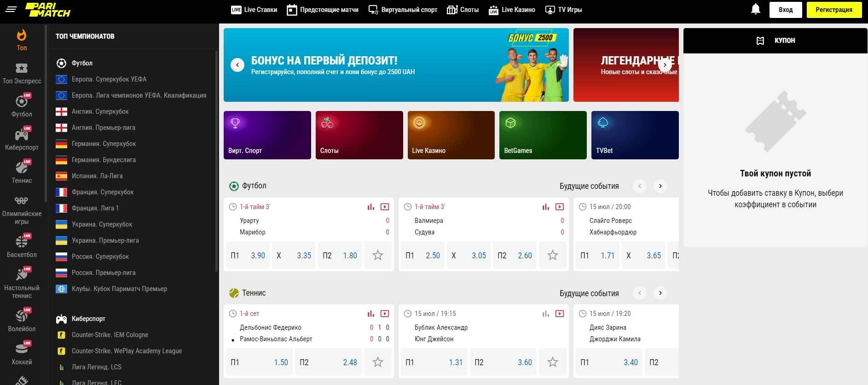Show next banner with right arrow
The image size is (868, 385).
[x=665, y=65]
